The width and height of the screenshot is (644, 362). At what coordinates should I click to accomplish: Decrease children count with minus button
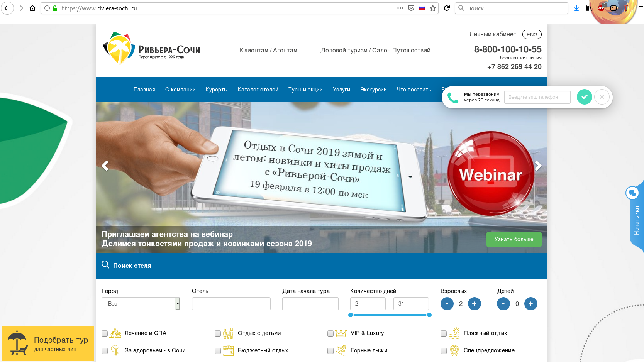503,304
